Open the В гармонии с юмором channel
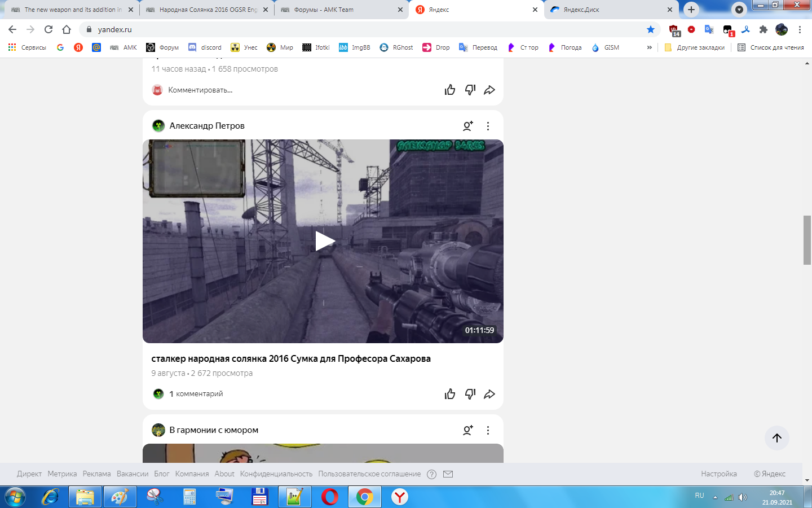The image size is (812, 508). (214, 430)
